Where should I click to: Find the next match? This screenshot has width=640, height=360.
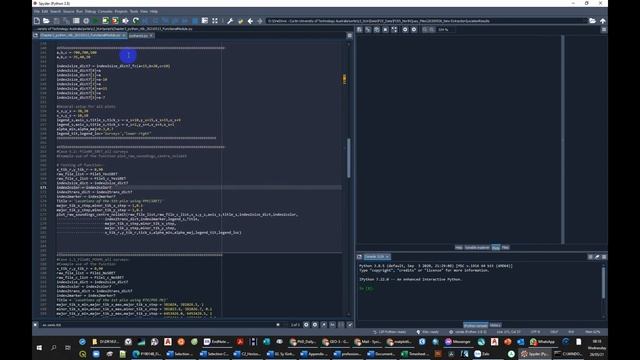[315, 324]
